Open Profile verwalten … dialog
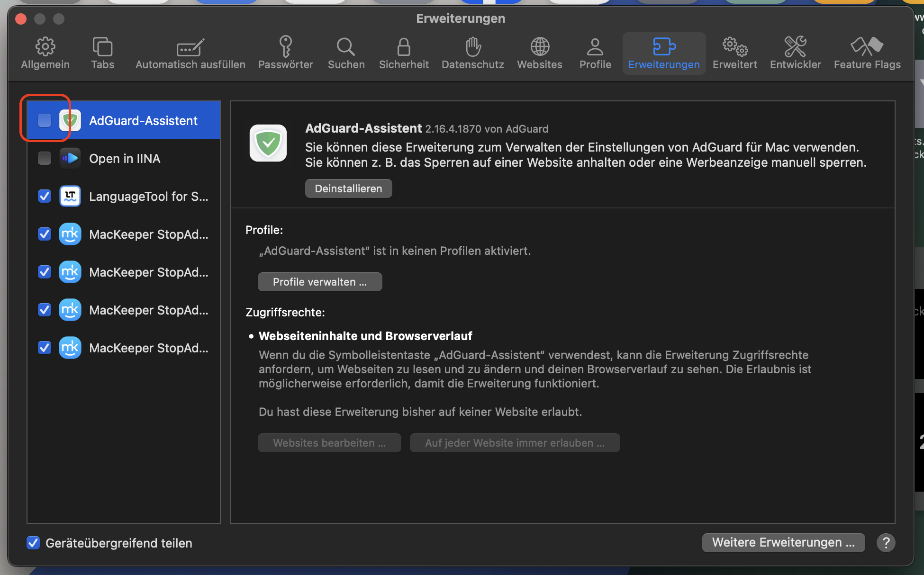Viewport: 924px width, 575px height. pos(320,282)
